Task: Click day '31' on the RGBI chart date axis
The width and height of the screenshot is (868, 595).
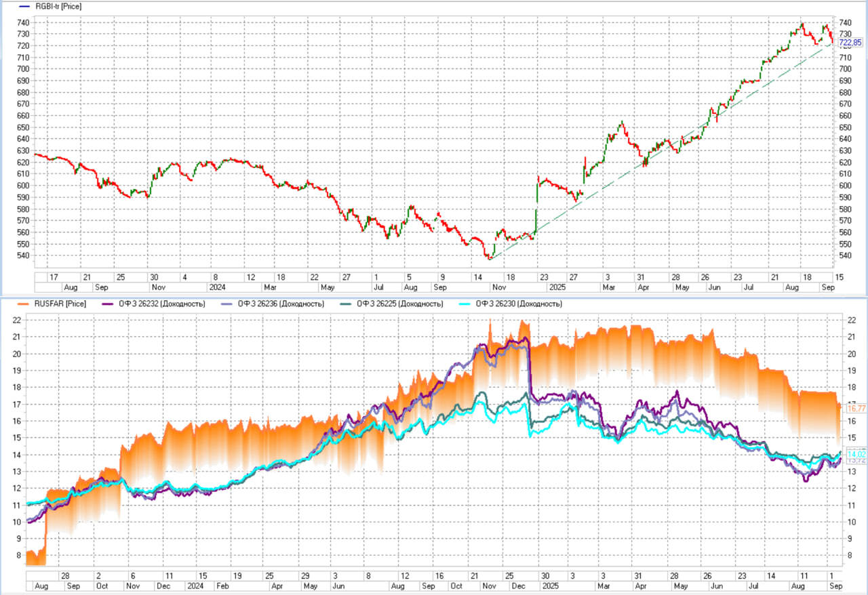Action: (639, 277)
